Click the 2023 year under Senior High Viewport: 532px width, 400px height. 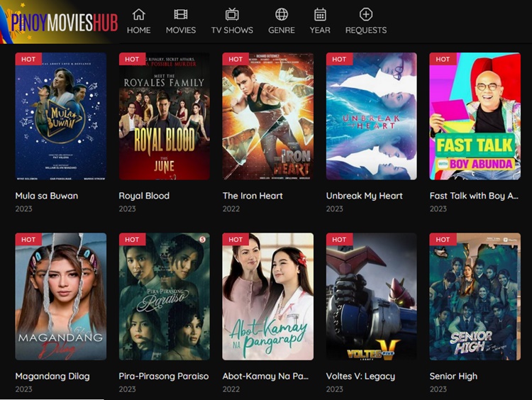pyautogui.click(x=438, y=389)
